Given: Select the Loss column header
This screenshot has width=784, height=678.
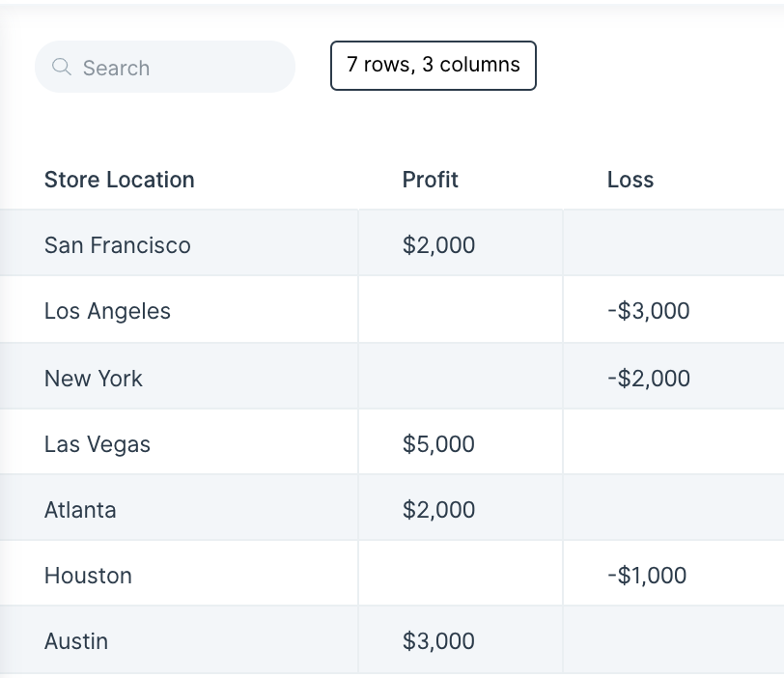Looking at the screenshot, I should click(630, 180).
